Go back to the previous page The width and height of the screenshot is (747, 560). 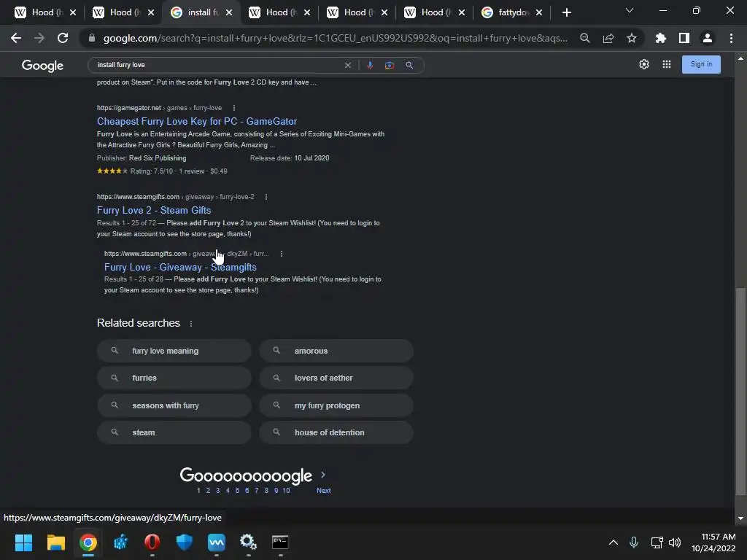pyautogui.click(x=16, y=38)
